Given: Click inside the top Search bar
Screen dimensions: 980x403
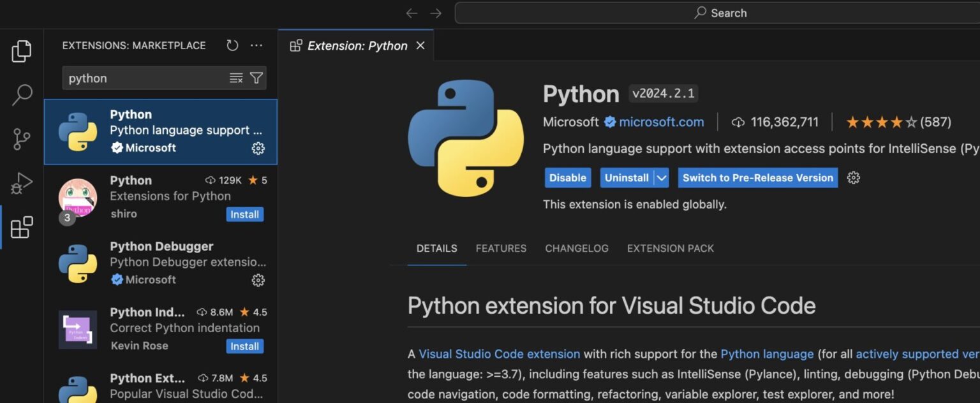Looking at the screenshot, I should click(x=720, y=12).
